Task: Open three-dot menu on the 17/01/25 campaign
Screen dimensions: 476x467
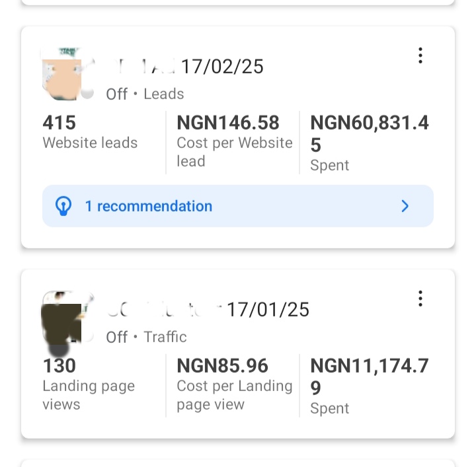Action: click(420, 299)
